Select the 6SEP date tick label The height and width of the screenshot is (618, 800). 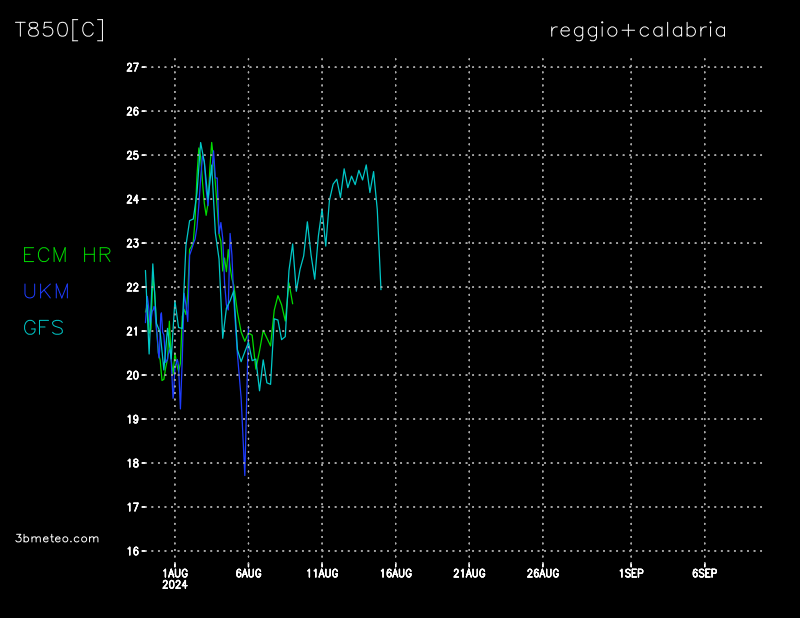tap(704, 574)
